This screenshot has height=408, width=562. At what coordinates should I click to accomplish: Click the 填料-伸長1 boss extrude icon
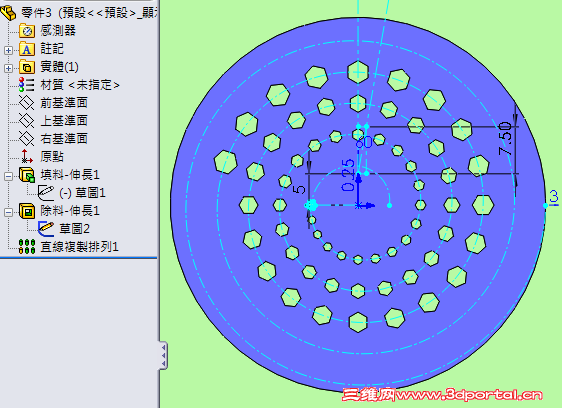pyautogui.click(x=27, y=175)
